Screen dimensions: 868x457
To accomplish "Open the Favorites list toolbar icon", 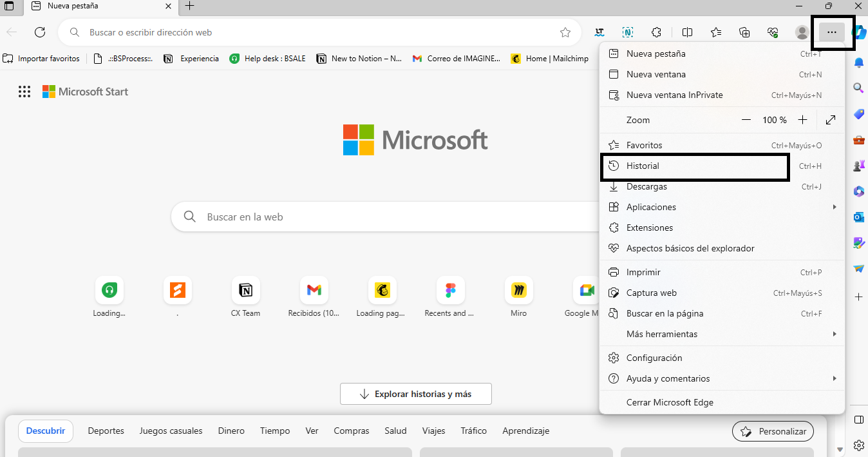I will coord(716,32).
